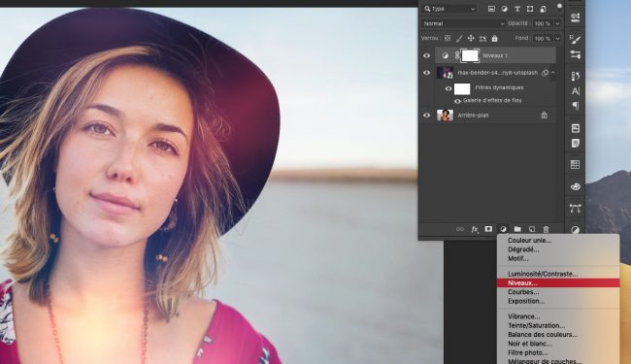Toggle the layer filtering switch
This screenshot has width=631, height=364.
tap(559, 6)
